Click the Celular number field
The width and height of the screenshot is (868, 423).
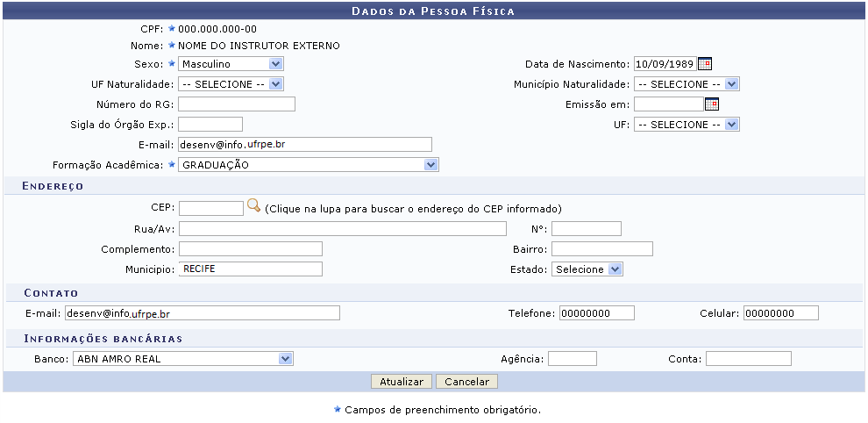point(780,313)
